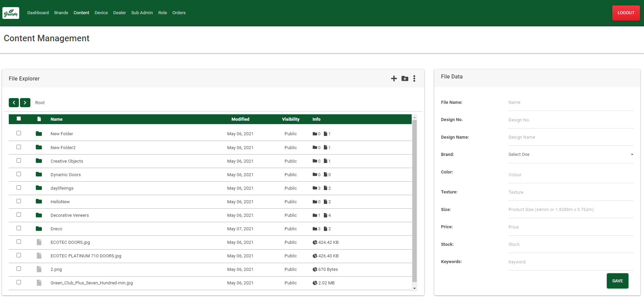Click the ECOTEC DOORS.jpg file icon
This screenshot has height=304, width=644.
[39, 242]
